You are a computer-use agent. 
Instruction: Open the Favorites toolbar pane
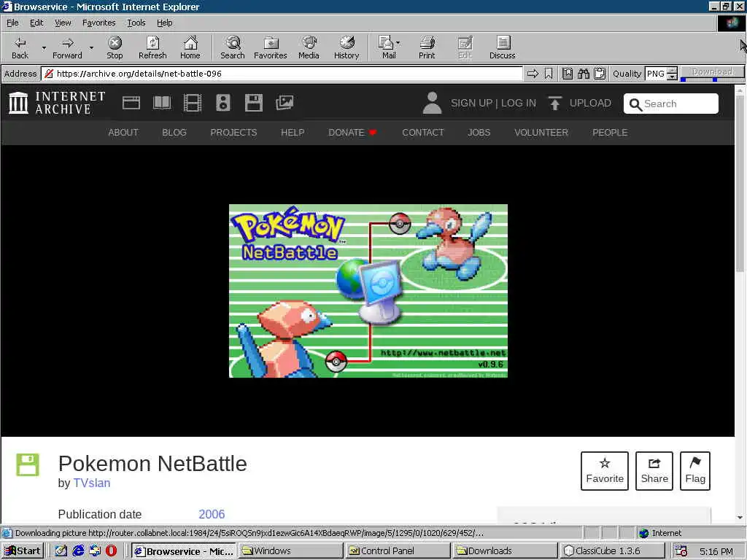[271, 47]
